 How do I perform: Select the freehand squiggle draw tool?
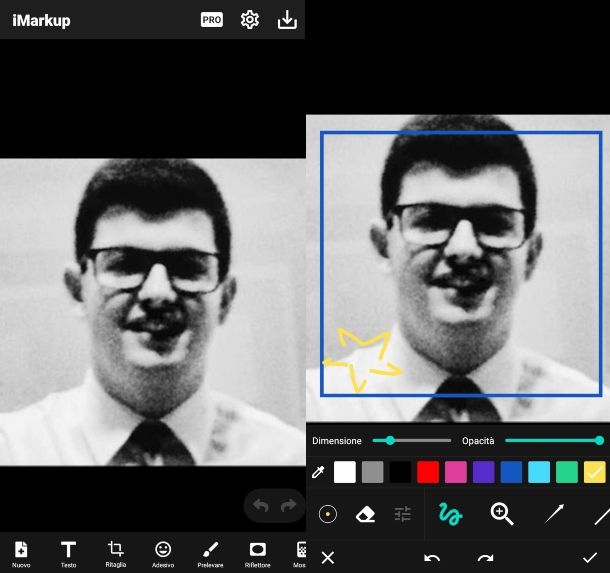click(x=450, y=514)
